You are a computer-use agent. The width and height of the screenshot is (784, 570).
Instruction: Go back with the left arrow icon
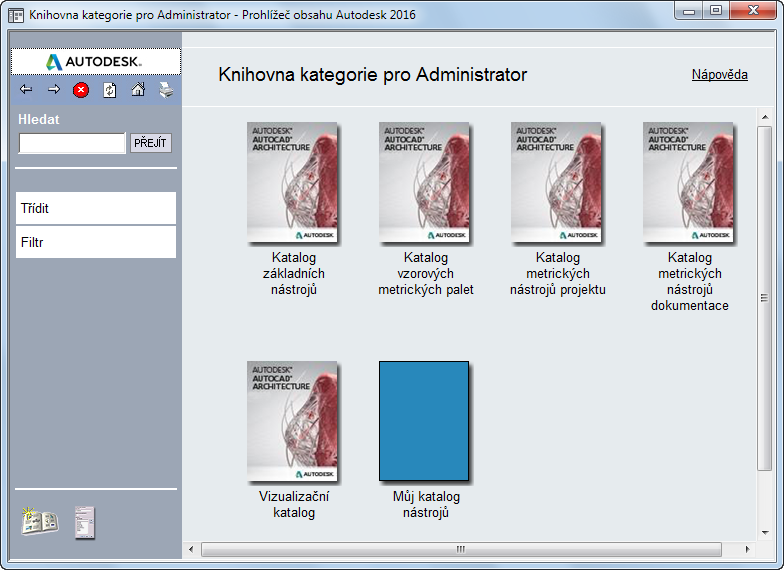(26, 90)
